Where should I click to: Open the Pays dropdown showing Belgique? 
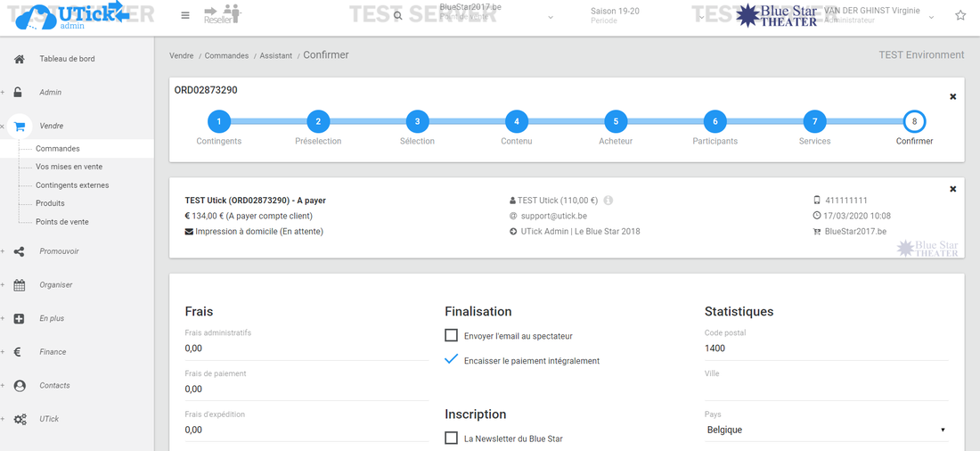pyautogui.click(x=825, y=430)
